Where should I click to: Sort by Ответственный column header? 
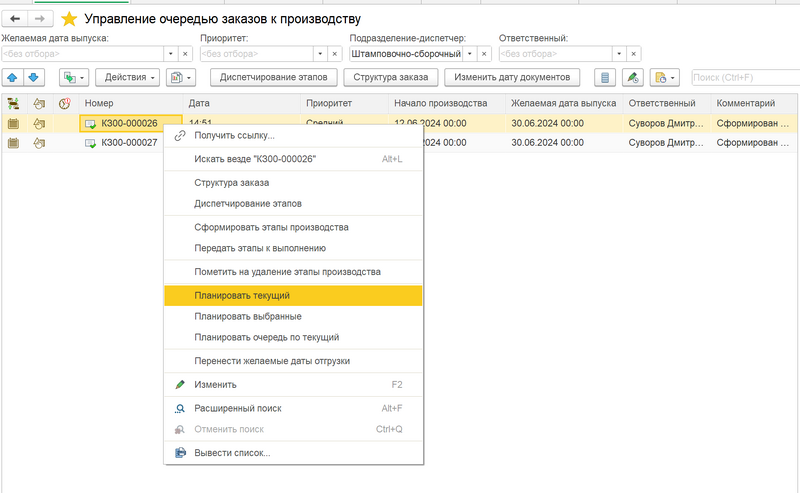667,104
